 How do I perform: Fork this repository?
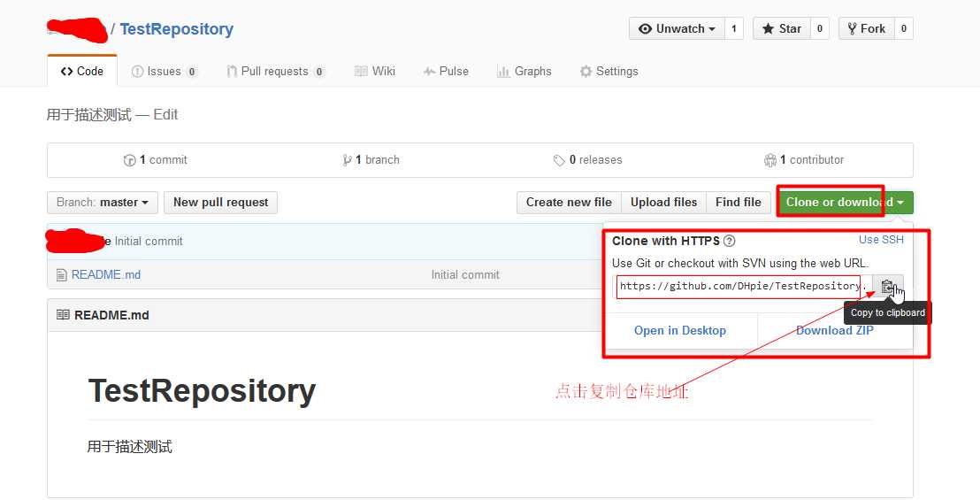click(x=866, y=28)
